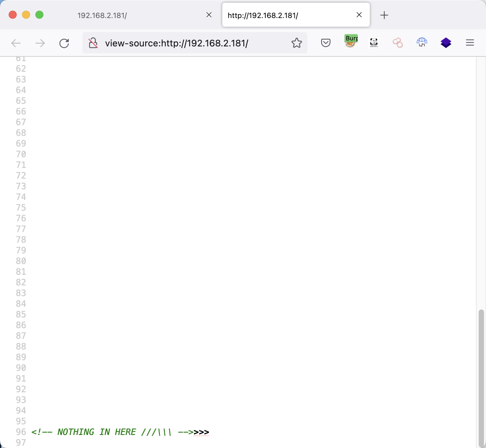Go forward to the next page
Image resolution: width=486 pixels, height=448 pixels.
coord(40,43)
